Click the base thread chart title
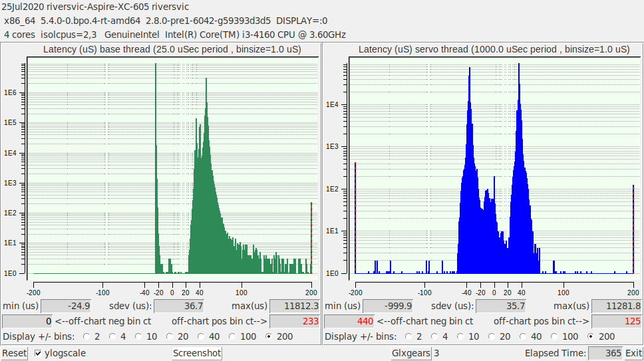644x361 pixels. pyautogui.click(x=172, y=50)
